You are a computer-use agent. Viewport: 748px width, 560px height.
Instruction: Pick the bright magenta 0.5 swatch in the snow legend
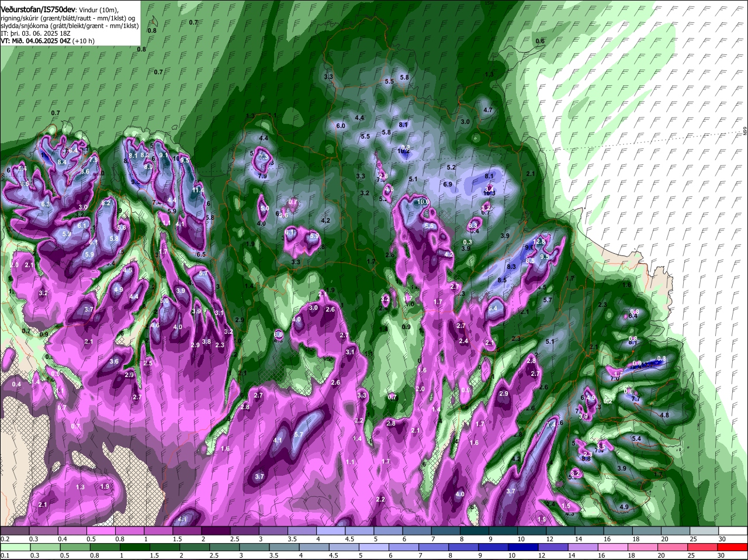[x=101, y=531]
